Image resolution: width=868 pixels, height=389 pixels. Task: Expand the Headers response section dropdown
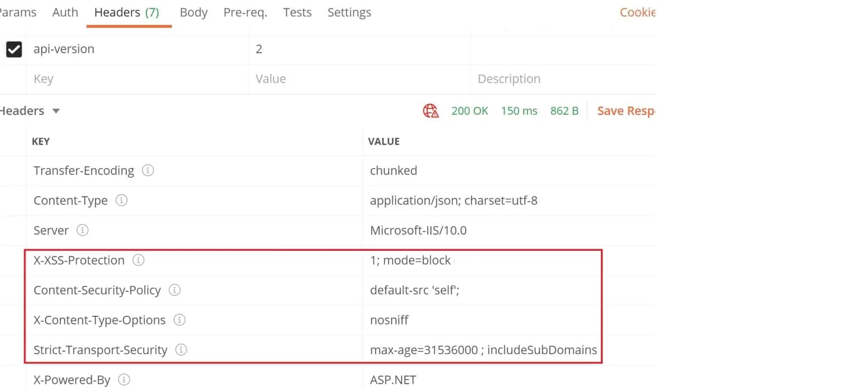(56, 111)
